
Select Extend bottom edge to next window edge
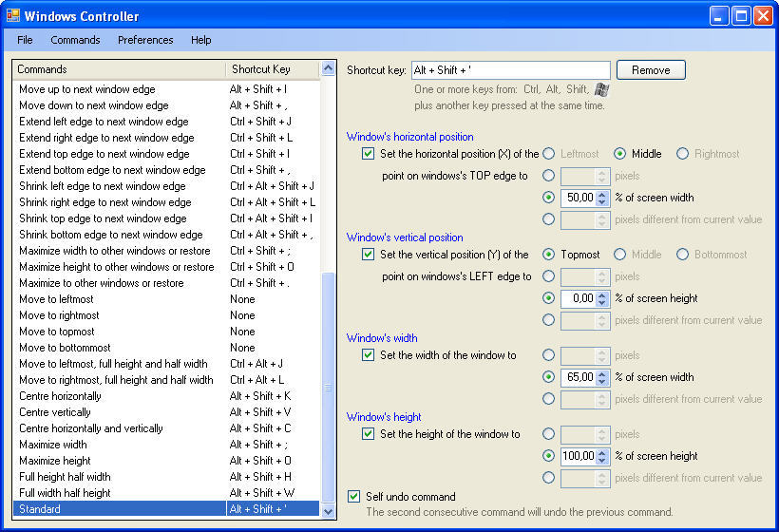tap(166, 170)
